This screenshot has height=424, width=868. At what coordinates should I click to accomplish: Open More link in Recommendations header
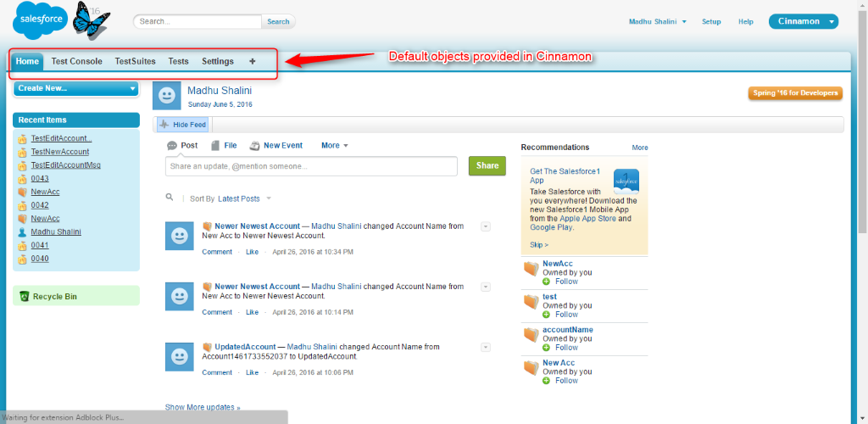640,148
